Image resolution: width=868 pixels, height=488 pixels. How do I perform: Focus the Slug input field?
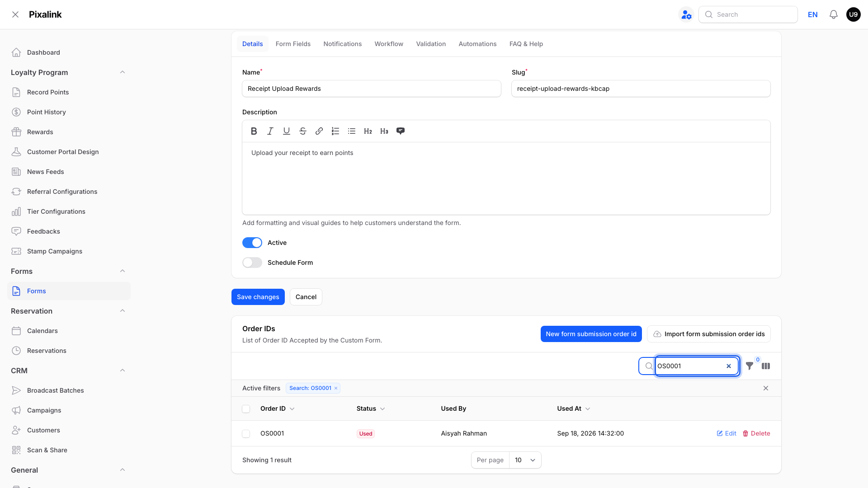click(641, 89)
